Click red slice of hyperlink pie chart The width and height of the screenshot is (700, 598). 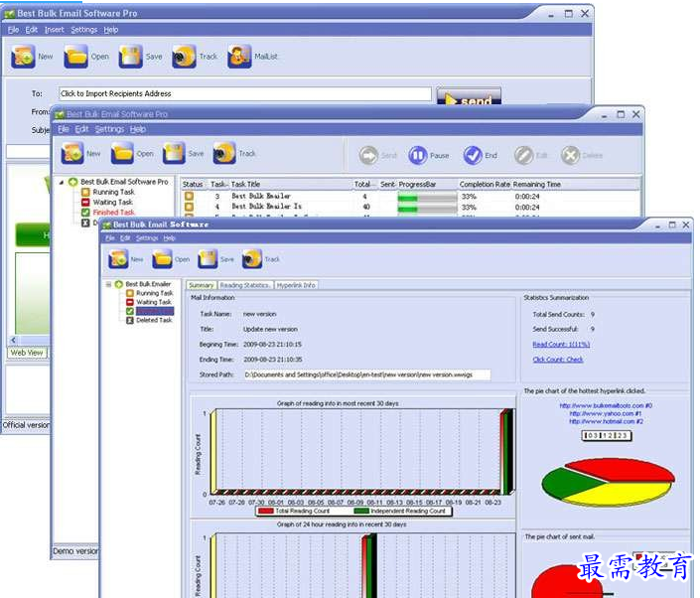625,469
